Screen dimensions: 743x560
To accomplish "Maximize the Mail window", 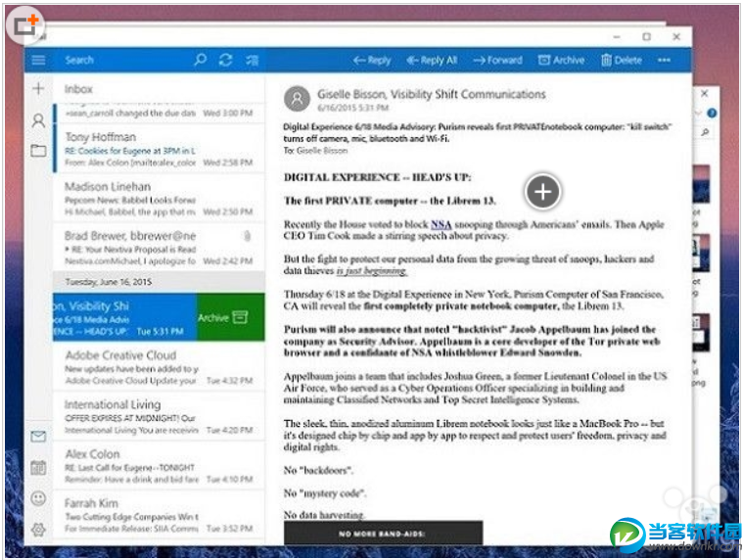I will click(646, 37).
